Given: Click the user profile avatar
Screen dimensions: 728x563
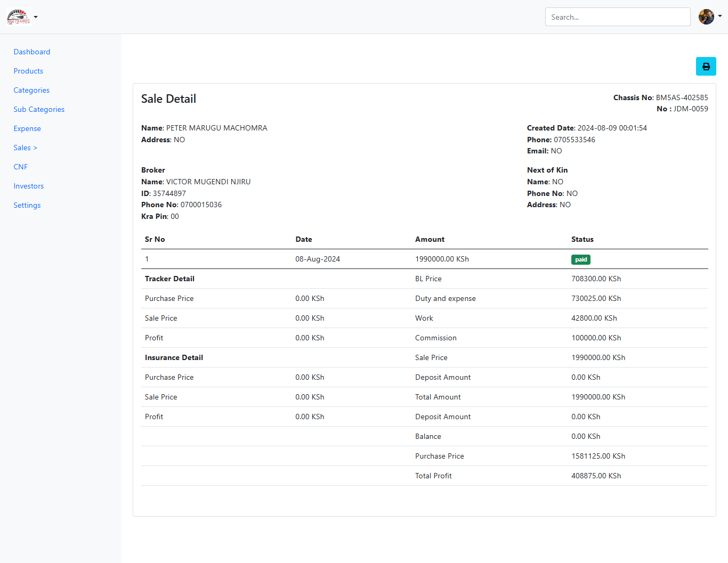Looking at the screenshot, I should (x=706, y=17).
